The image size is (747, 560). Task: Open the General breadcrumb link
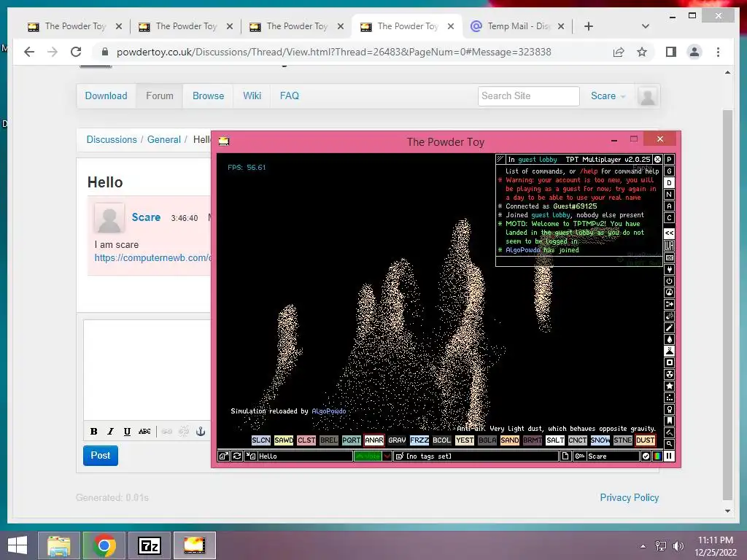coord(164,139)
